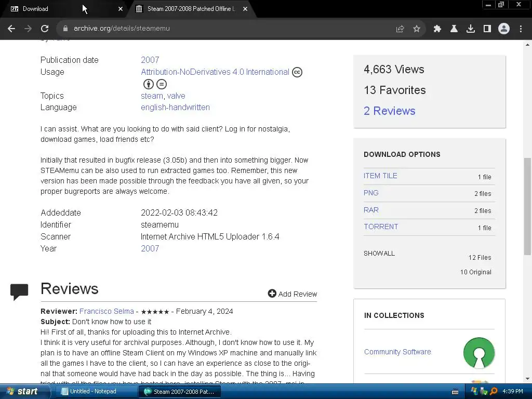Image resolution: width=532 pixels, height=399 pixels.
Task: Close the Download tab
Action: pos(121,9)
